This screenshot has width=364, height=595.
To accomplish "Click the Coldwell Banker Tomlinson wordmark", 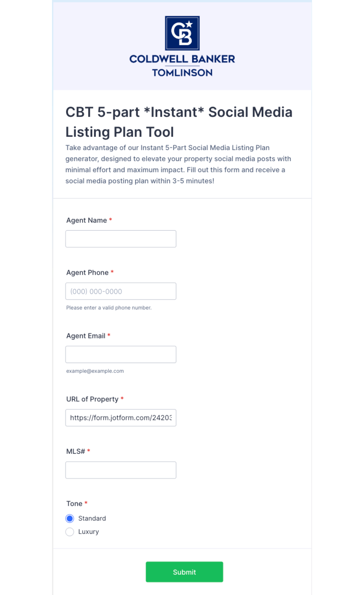I will (182, 66).
